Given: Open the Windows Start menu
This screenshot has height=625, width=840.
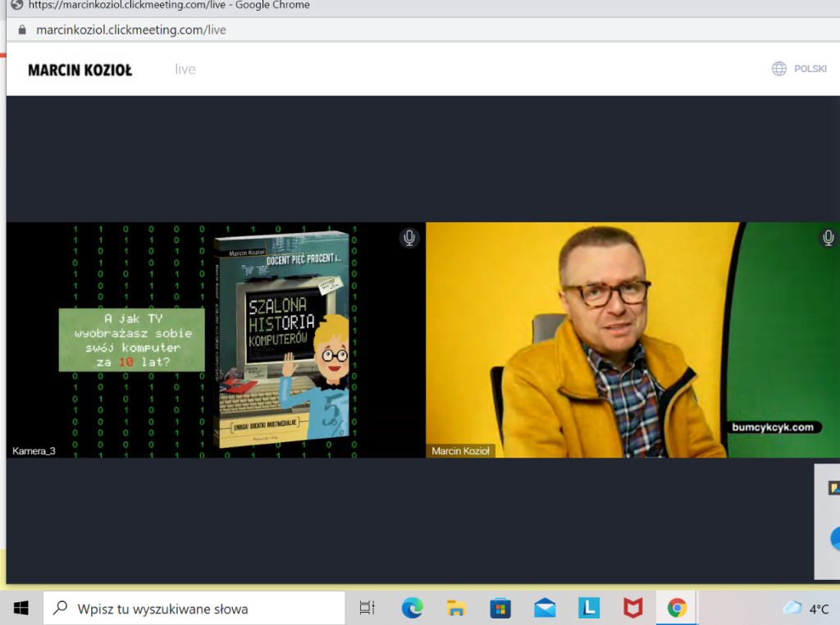Looking at the screenshot, I should point(21,608).
